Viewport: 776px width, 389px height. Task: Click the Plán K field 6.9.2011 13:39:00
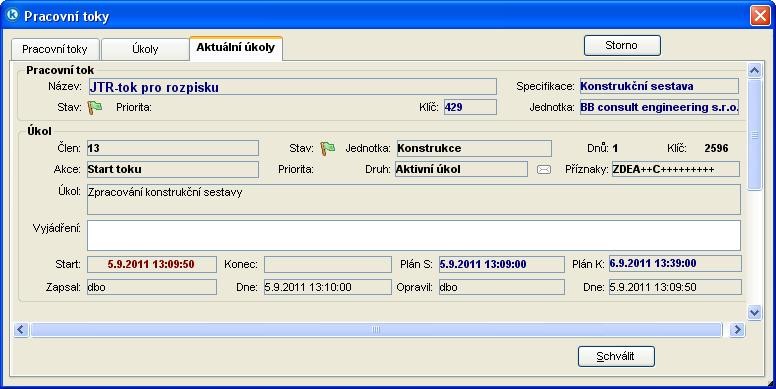pyautogui.click(x=675, y=263)
